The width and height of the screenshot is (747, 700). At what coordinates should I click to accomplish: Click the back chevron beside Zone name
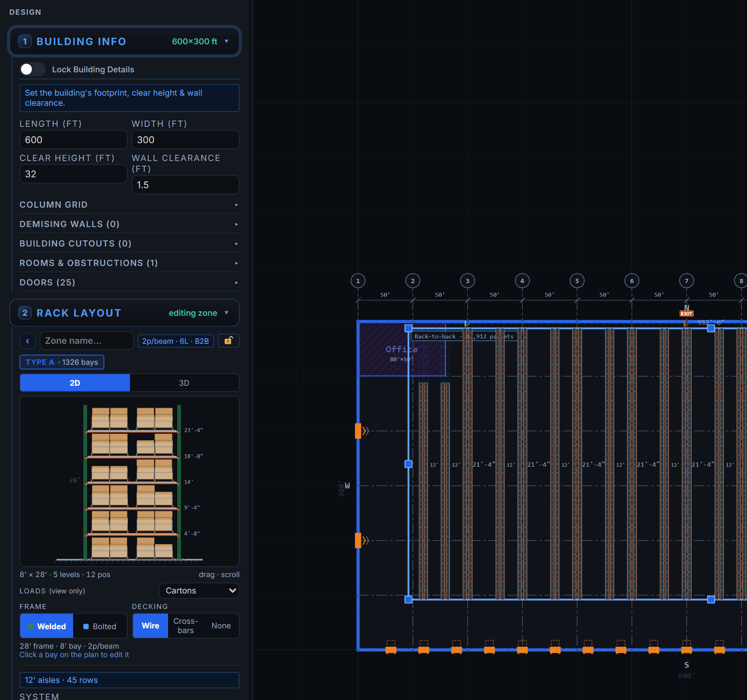(x=28, y=341)
